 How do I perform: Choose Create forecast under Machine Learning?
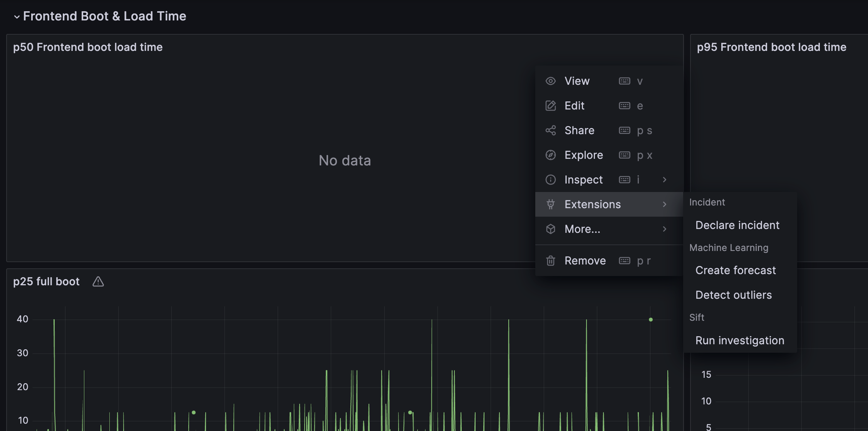pyautogui.click(x=735, y=270)
